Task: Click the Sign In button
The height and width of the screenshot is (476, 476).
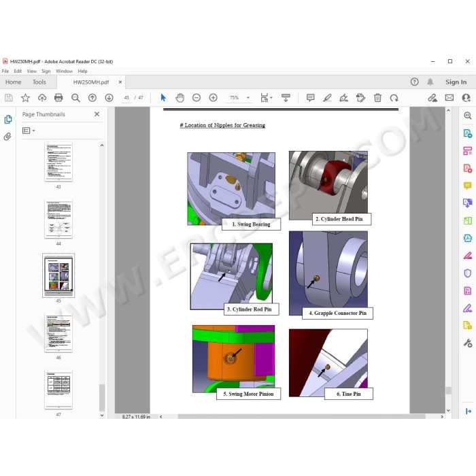Action: [456, 82]
